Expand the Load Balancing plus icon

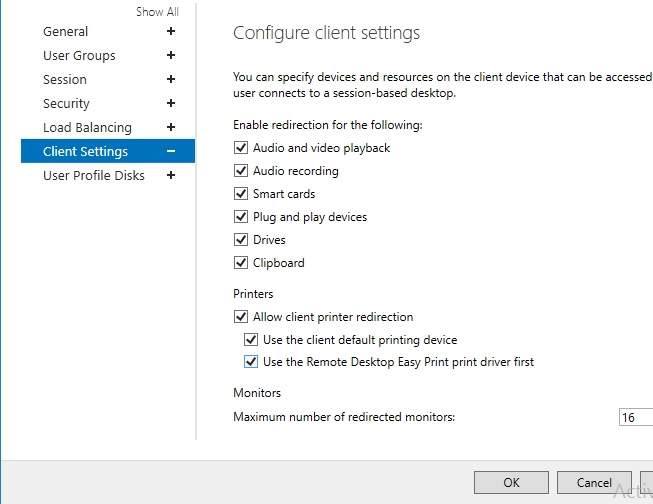[171, 128]
